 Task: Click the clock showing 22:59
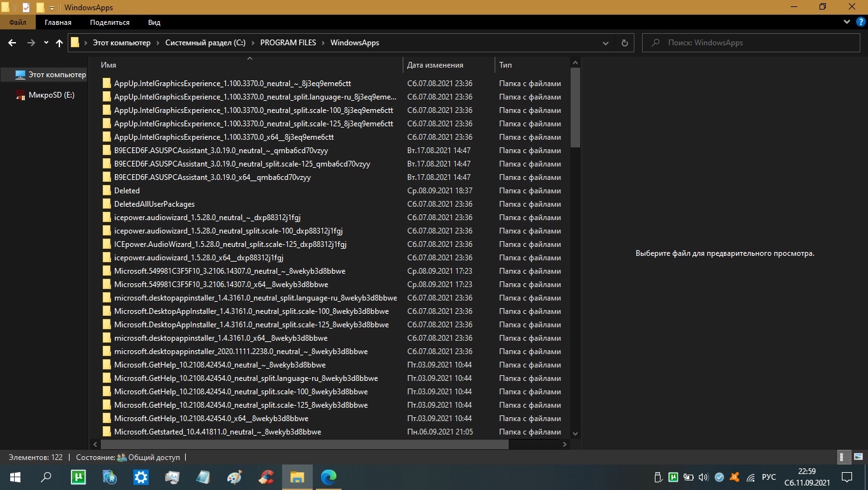807,471
